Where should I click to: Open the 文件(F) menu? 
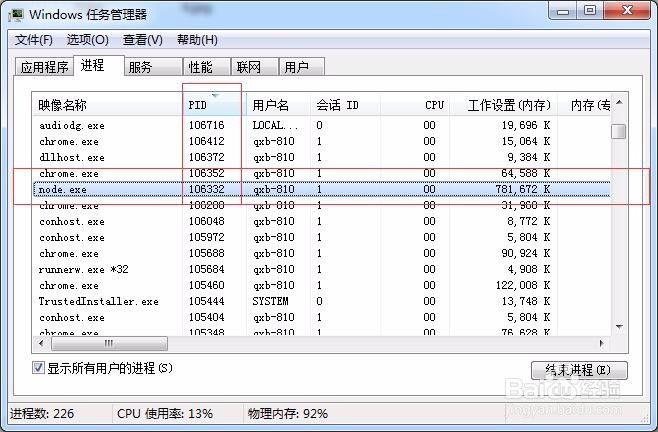[x=34, y=40]
